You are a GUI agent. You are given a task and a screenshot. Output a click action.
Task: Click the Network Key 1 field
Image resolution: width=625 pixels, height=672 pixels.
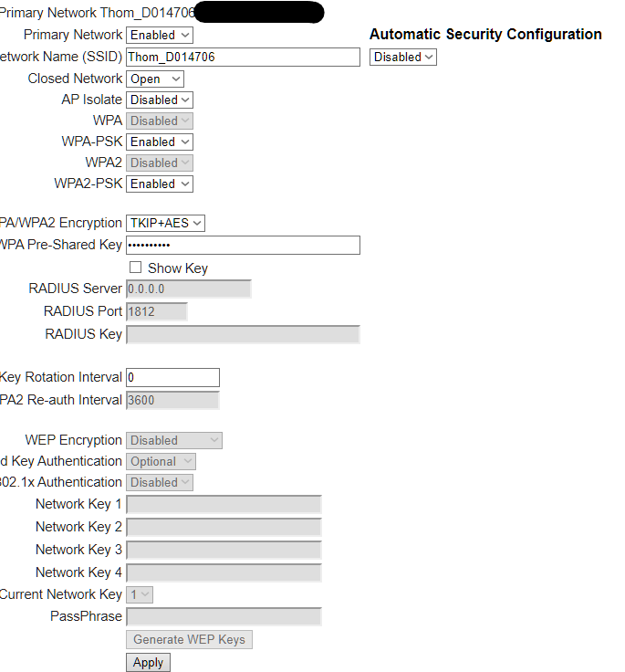pyautogui.click(x=224, y=504)
